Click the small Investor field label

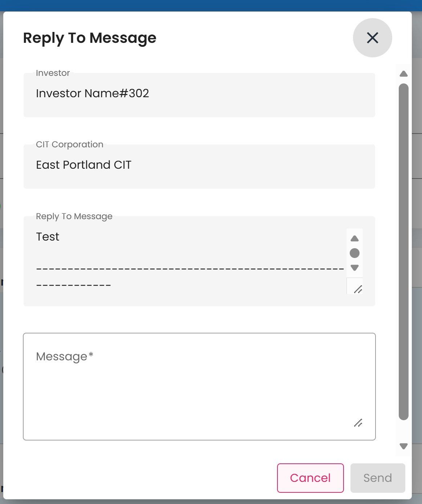click(x=53, y=73)
